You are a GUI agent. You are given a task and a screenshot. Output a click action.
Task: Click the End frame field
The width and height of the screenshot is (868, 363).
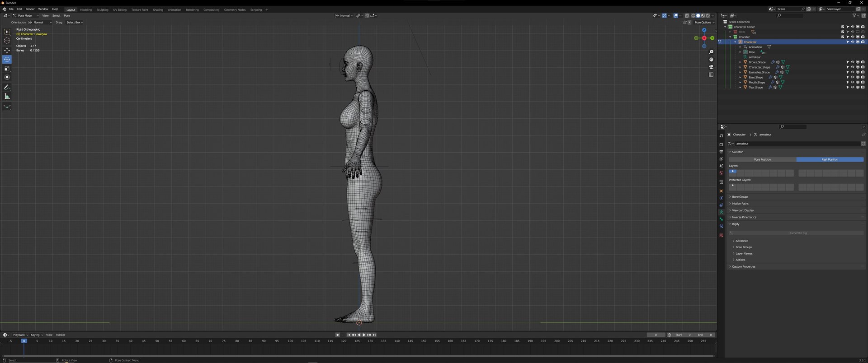point(705,335)
